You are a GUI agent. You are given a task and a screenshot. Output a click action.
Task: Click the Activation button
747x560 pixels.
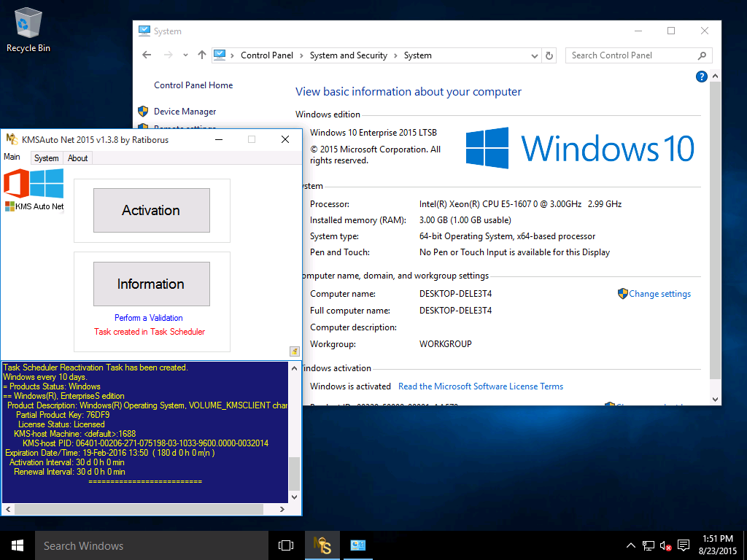click(x=152, y=211)
